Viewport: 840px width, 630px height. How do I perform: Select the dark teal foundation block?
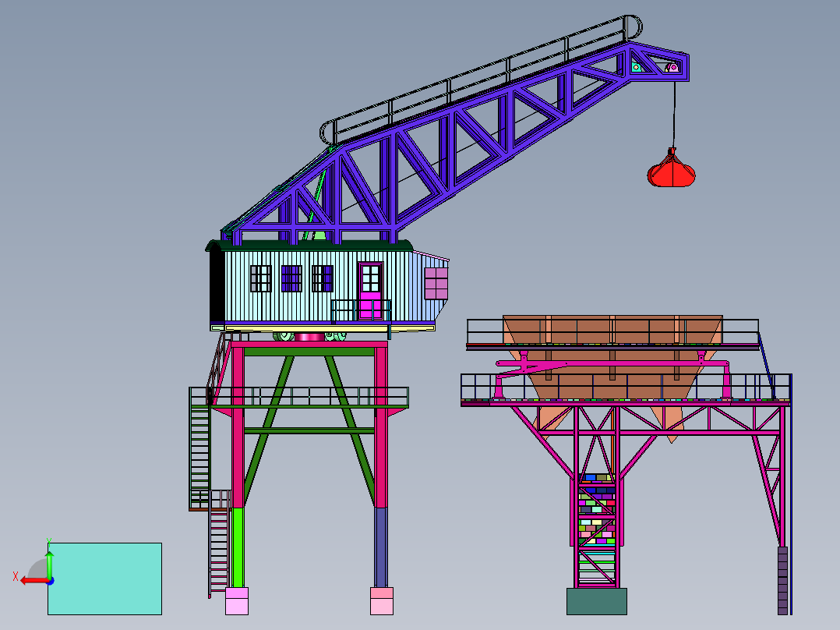click(x=597, y=602)
